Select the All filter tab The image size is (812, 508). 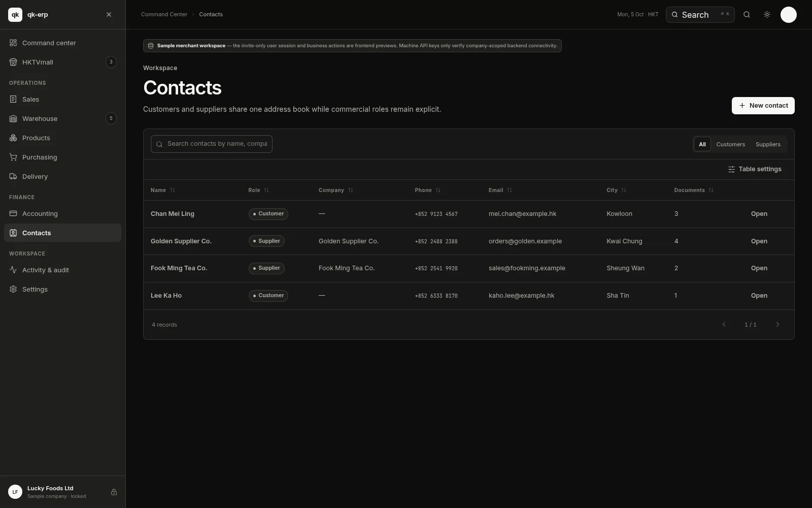pos(702,144)
